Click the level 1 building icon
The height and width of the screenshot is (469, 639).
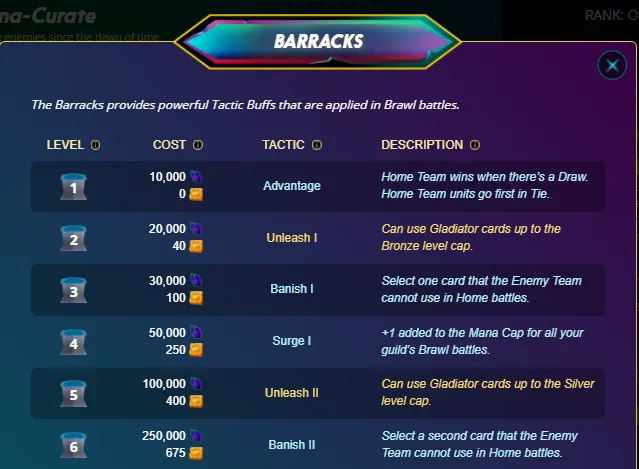click(72, 187)
